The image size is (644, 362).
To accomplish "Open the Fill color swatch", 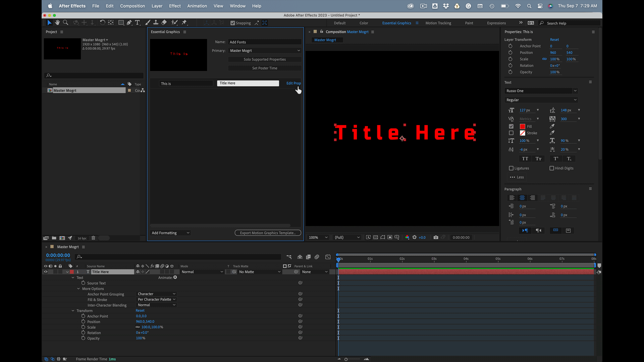I will tap(522, 126).
